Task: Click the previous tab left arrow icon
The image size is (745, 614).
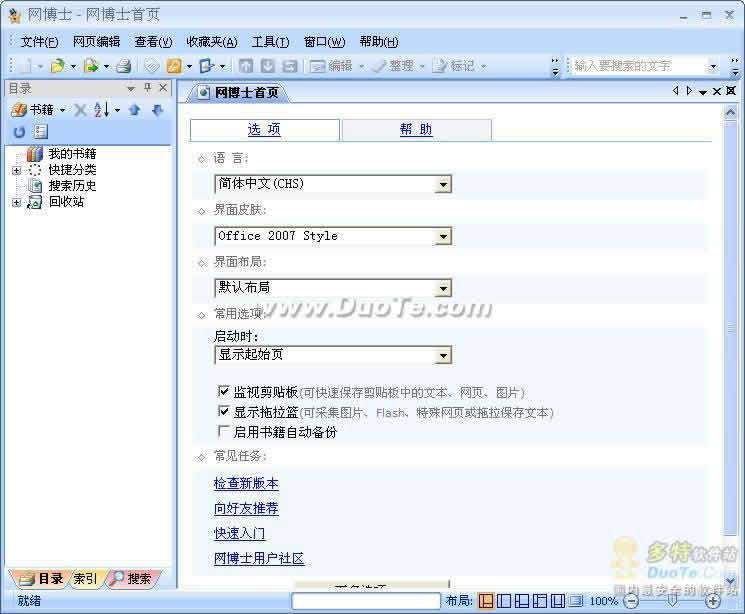Action: click(x=676, y=90)
